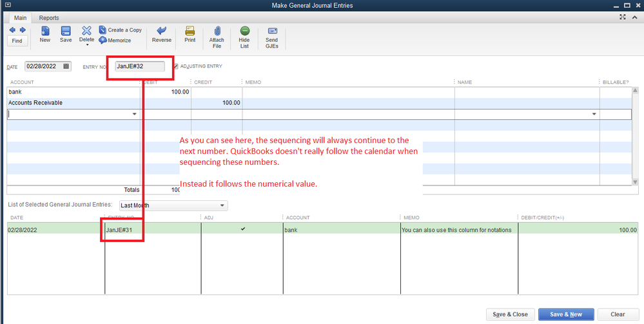Click the list DATE column header
Screen dimensions: 644x324
coord(17,218)
